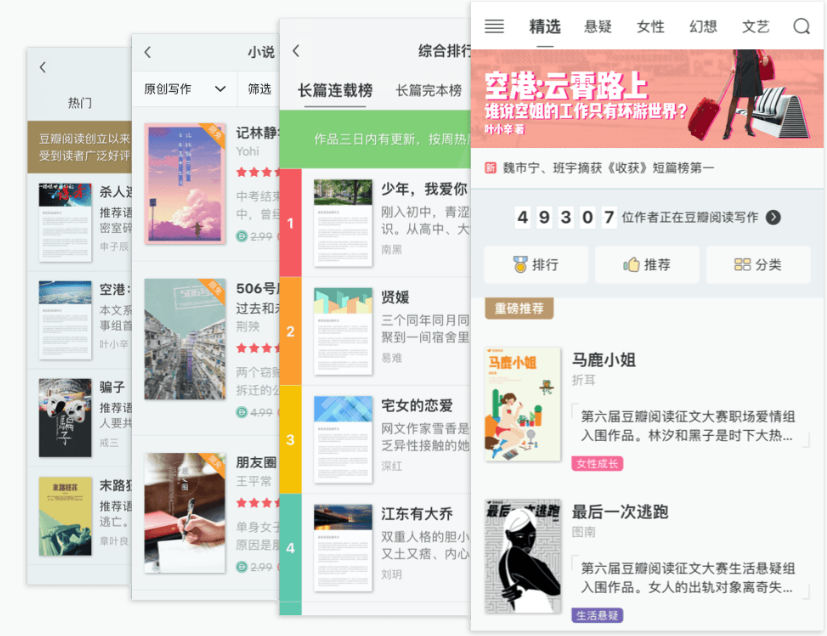Expand the 原创写作 dropdown
Screen dimensions: 827x636
tap(185, 89)
